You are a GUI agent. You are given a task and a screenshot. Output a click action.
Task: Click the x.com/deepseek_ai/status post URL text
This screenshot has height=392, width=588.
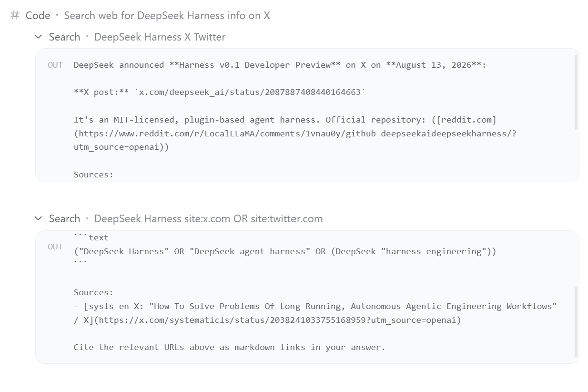249,92
